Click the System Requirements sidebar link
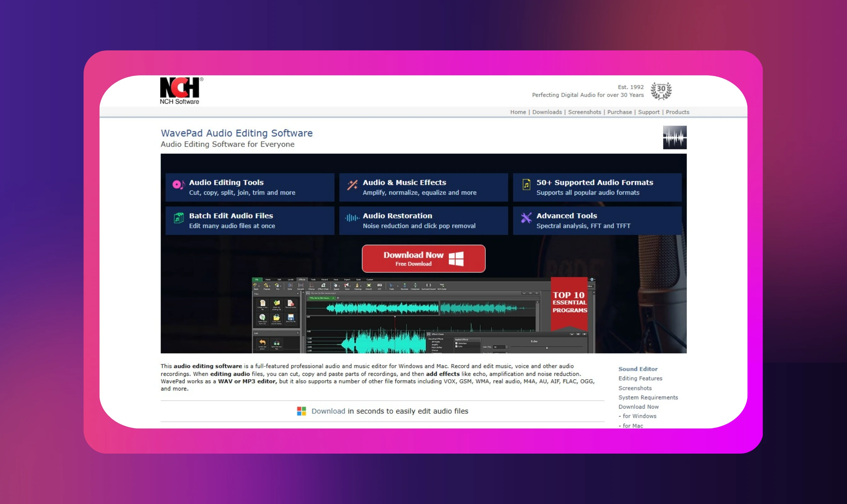This screenshot has height=504, width=847. coord(648,397)
